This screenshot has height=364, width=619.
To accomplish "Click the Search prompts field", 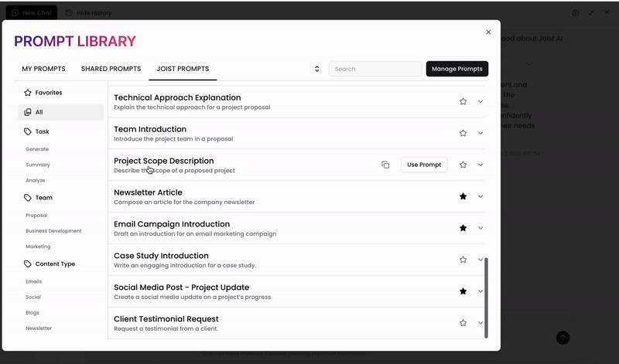I will point(375,69).
